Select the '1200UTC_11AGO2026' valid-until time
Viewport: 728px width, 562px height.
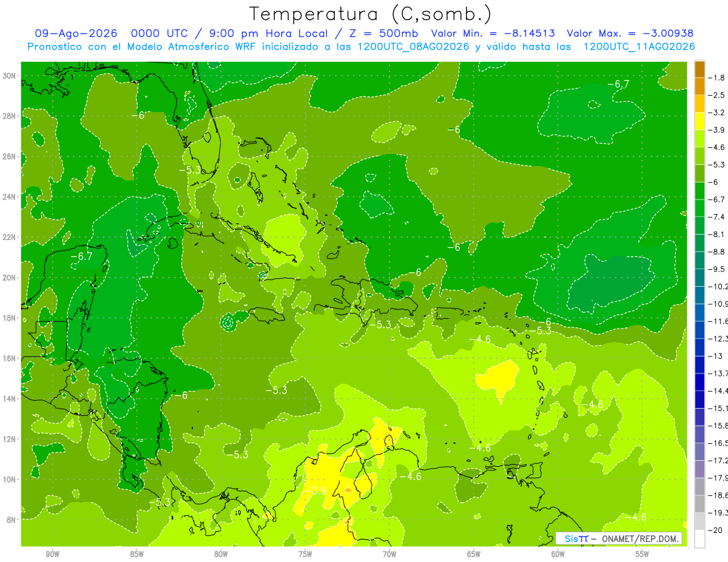[x=639, y=47]
